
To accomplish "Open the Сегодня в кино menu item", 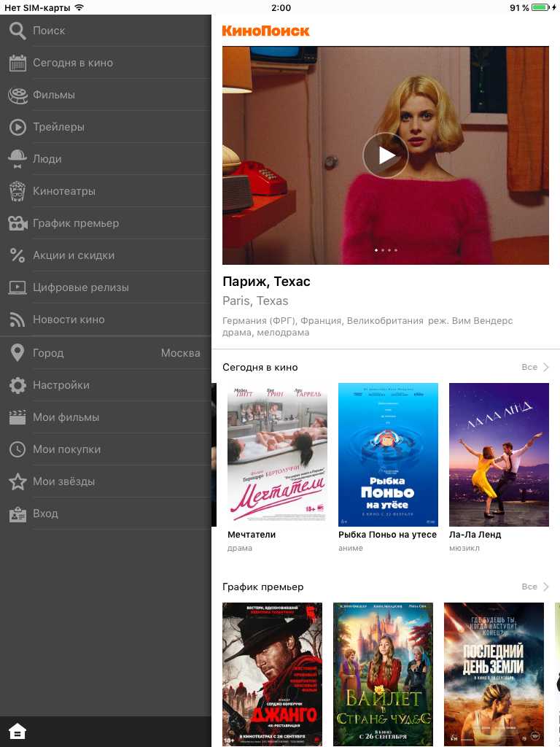I will pyautogui.click(x=105, y=63).
